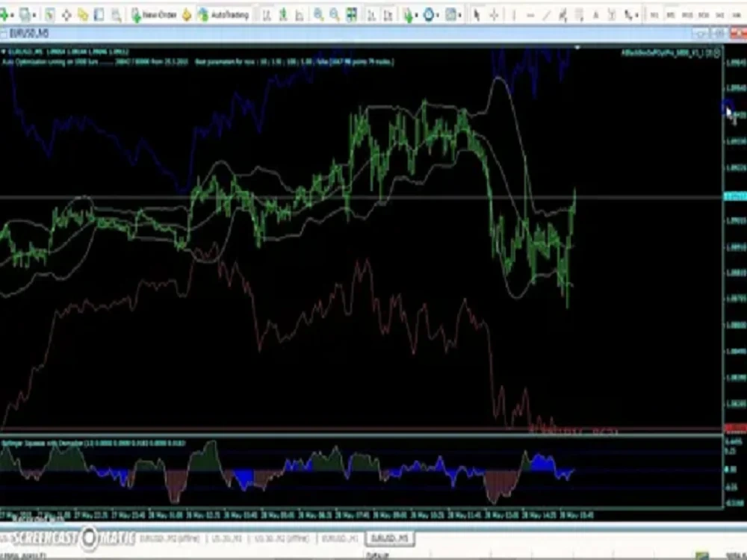Select the Trendline drawing tool
Viewport: 747px width, 560px height.
point(547,15)
